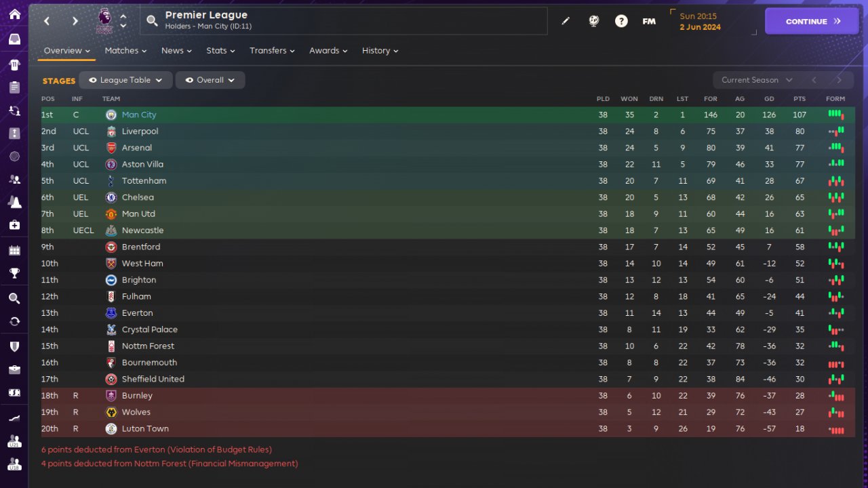Open the Squad shirt icon
The height and width of the screenshot is (488, 868).
pos(14,65)
